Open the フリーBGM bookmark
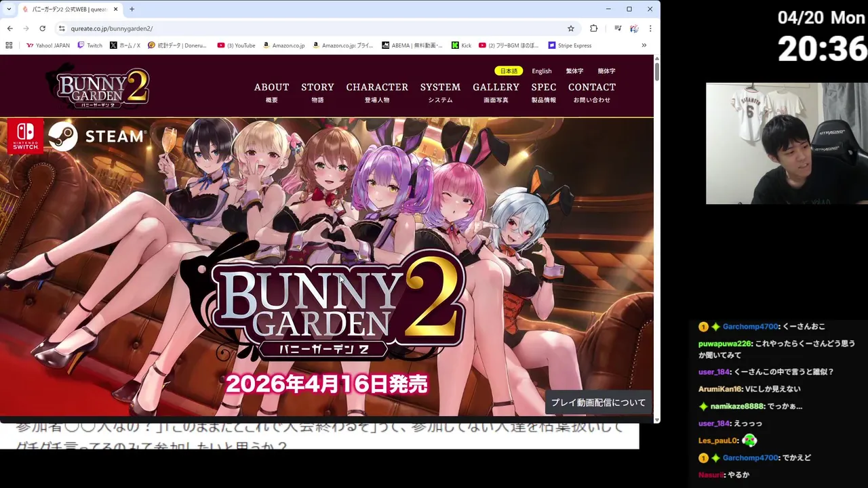Viewport: 868px width, 488px height. [509, 45]
